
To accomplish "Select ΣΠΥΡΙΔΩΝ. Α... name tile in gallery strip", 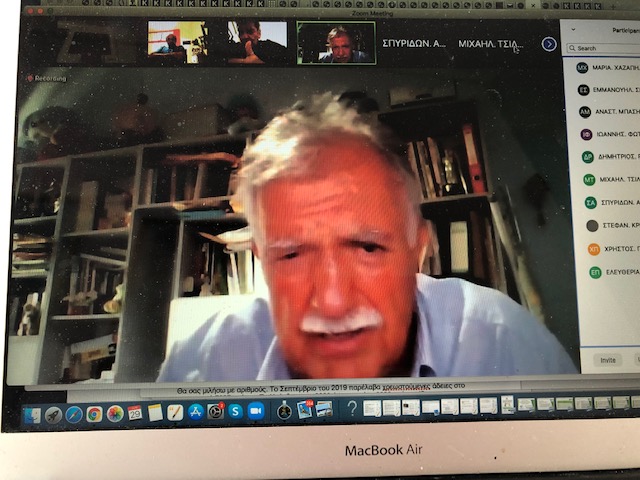I will pyautogui.click(x=414, y=43).
